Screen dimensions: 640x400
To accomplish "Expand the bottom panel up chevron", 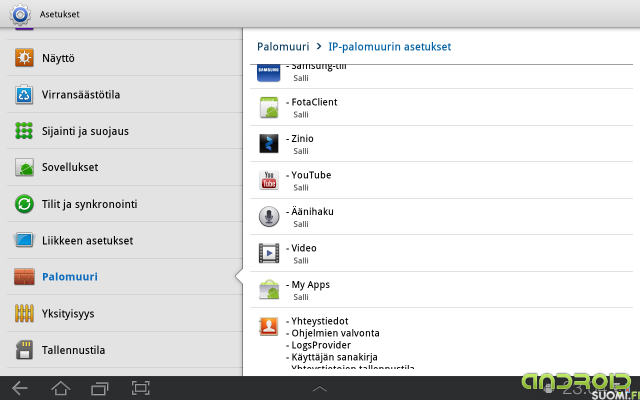I will [x=320, y=389].
